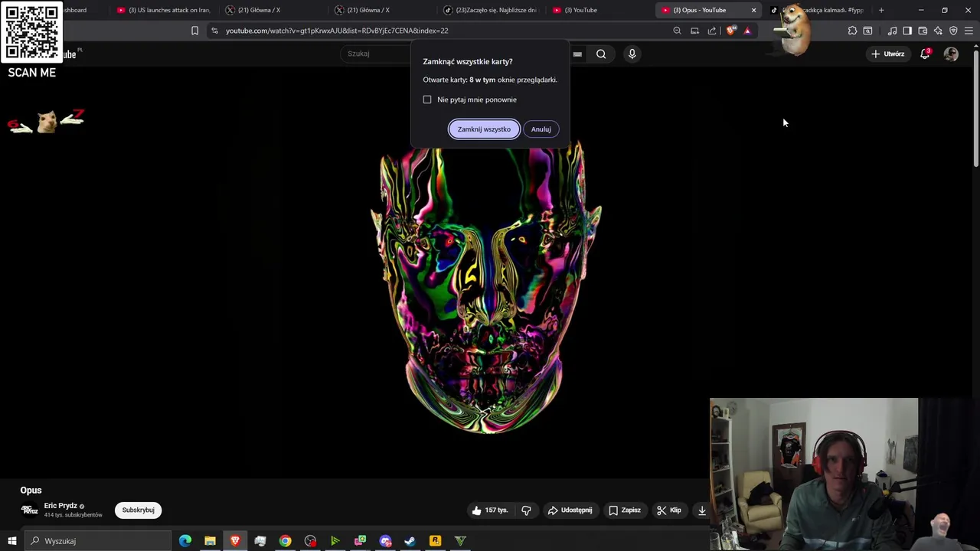This screenshot has width=980, height=551.
Task: Switch to '(23)Zaczęło się. Najbliższe dni' tab
Action: pos(492,10)
